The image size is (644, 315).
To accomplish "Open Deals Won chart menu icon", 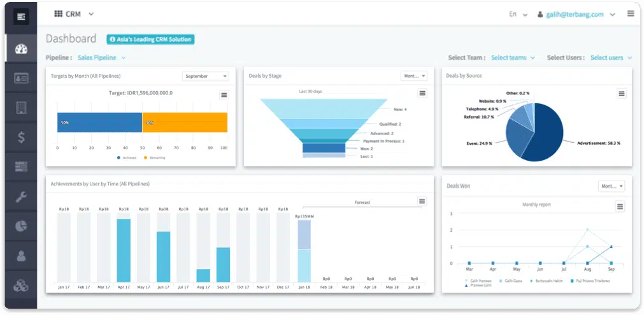I will point(620,207).
